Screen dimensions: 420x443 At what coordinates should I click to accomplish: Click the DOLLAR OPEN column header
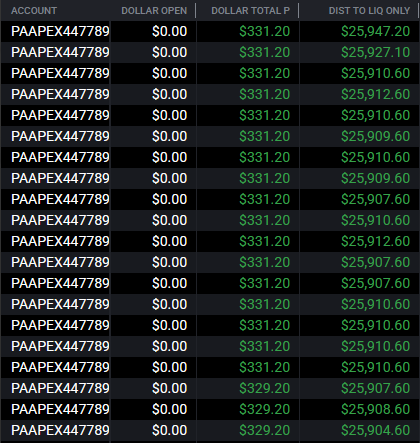tap(154, 11)
